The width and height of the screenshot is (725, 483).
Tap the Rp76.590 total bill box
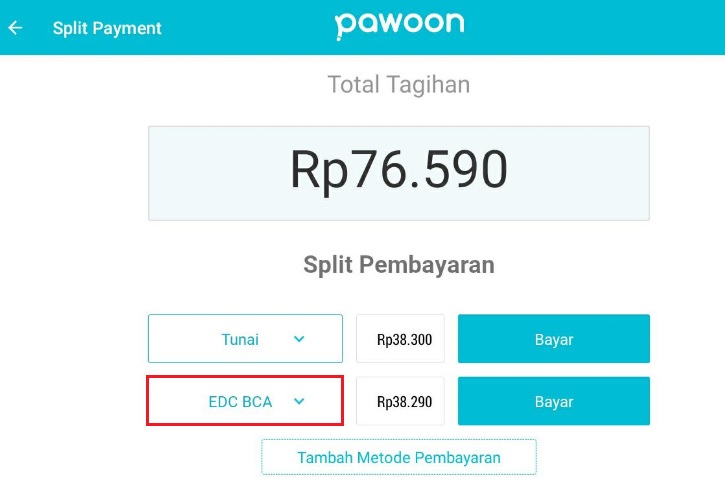[399, 173]
